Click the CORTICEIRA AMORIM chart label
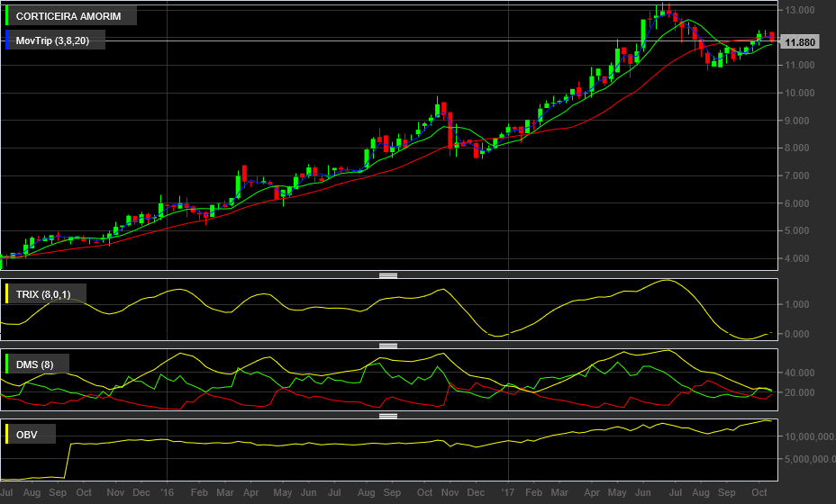Screen dimensions: 836x504 (x=68, y=16)
